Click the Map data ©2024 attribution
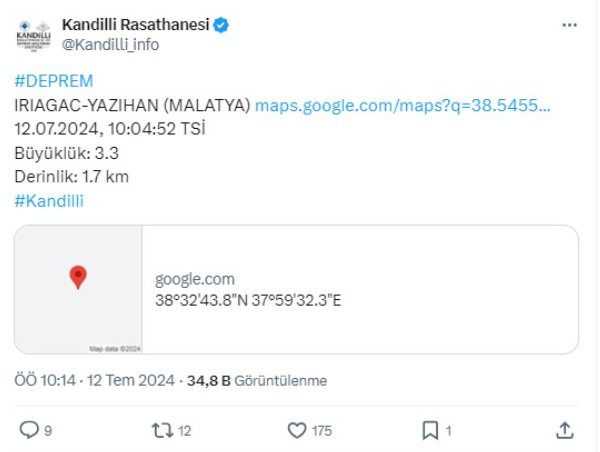The height and width of the screenshot is (452, 600). [x=116, y=349]
